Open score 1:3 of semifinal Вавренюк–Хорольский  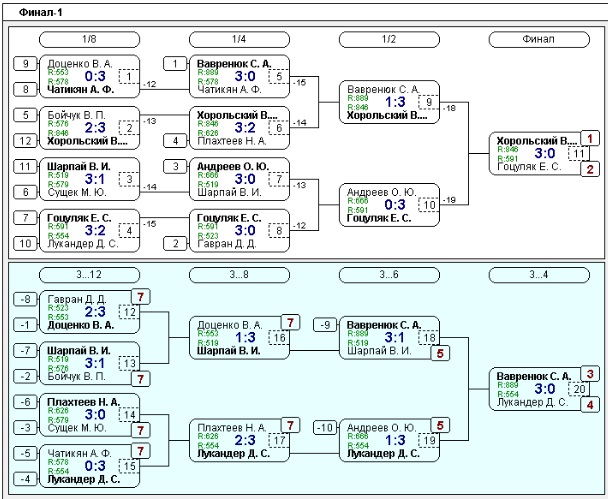pos(395,102)
